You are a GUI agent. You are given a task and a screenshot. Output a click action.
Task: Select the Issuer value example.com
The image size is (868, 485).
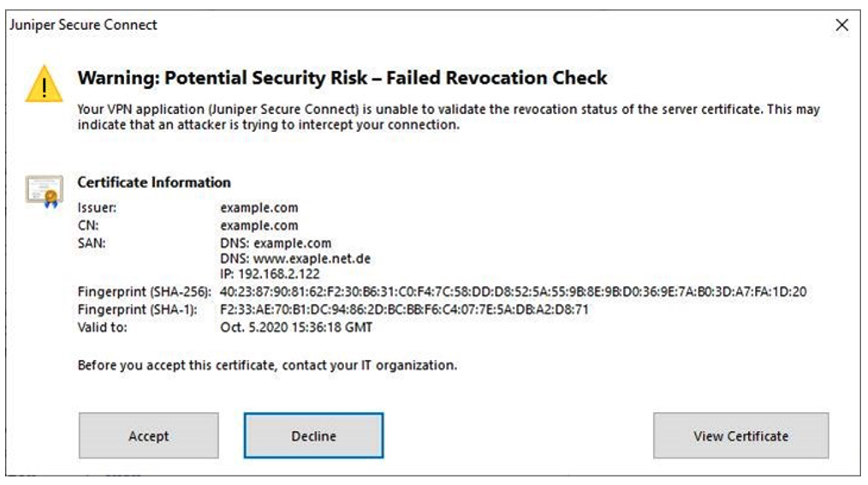click(259, 207)
